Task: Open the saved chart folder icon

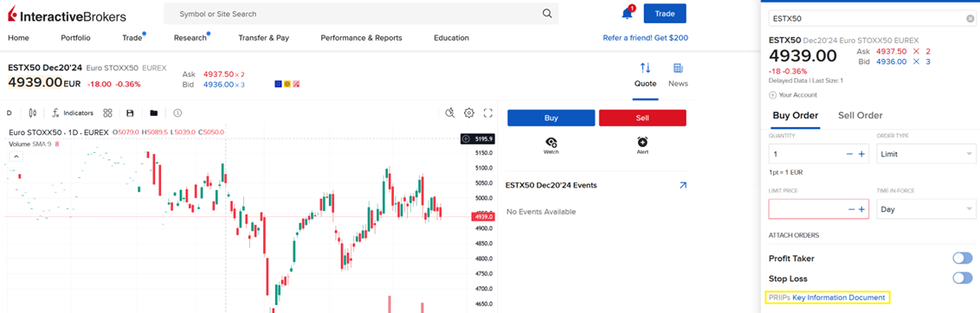Action: pos(154,113)
